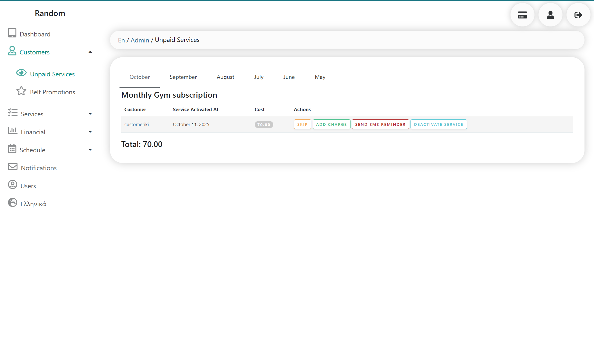Collapse the Customers menu arrow

90,52
